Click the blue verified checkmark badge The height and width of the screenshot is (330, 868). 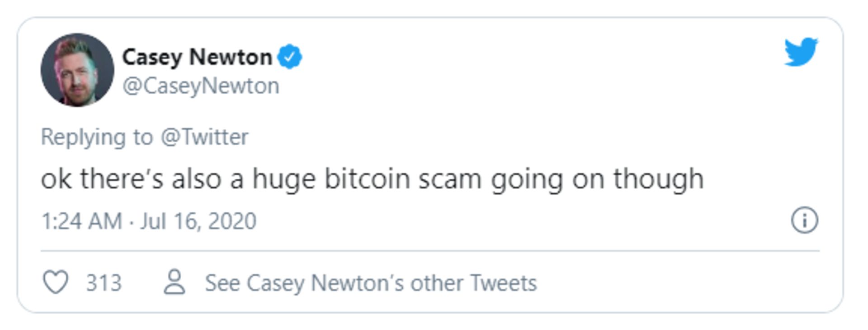click(289, 57)
